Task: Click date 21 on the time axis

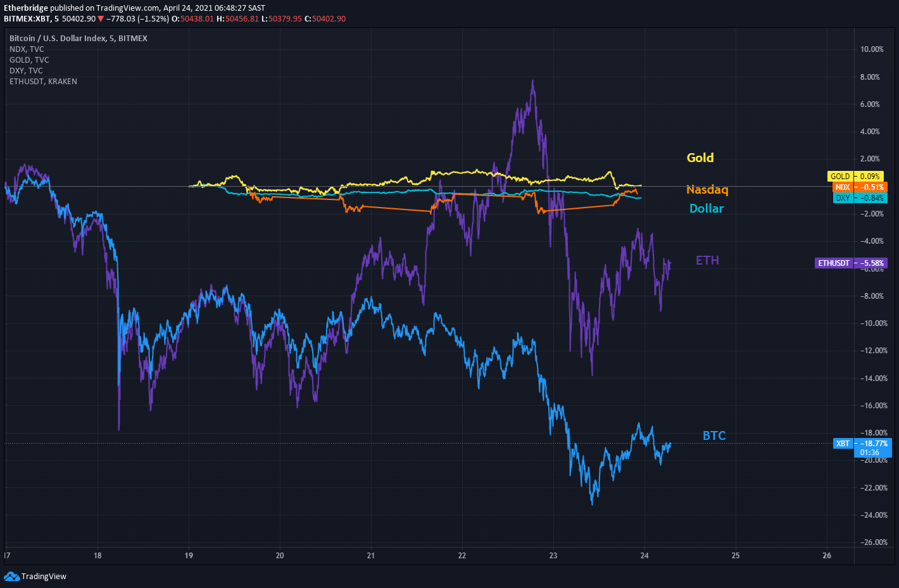Action: 371,556
